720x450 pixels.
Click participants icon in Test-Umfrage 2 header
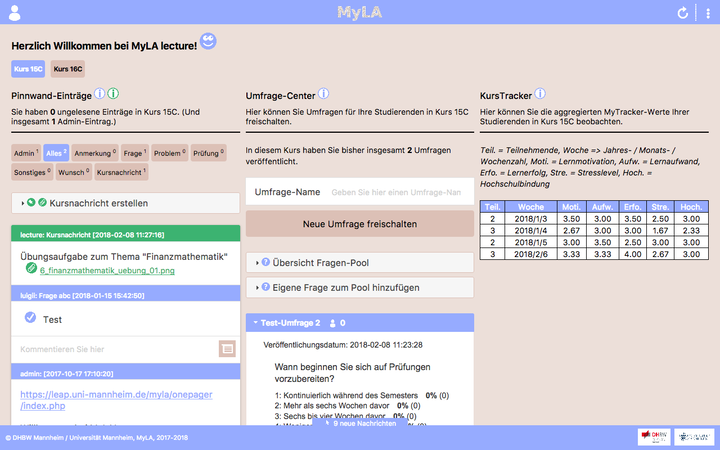[332, 323]
